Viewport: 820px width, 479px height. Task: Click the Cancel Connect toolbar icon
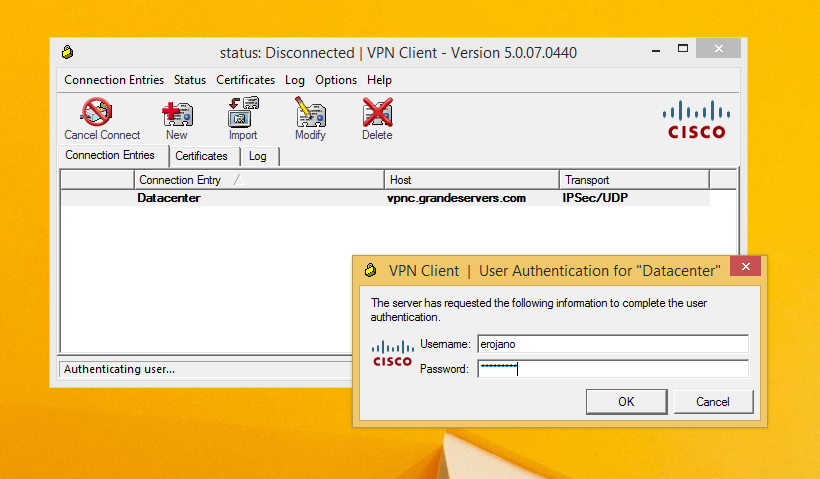pyautogui.click(x=101, y=119)
